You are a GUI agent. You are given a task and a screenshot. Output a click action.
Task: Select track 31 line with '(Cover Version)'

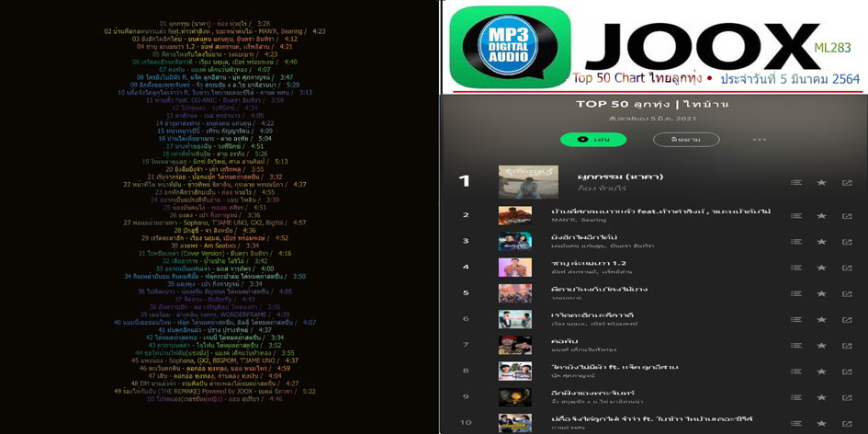215,253
